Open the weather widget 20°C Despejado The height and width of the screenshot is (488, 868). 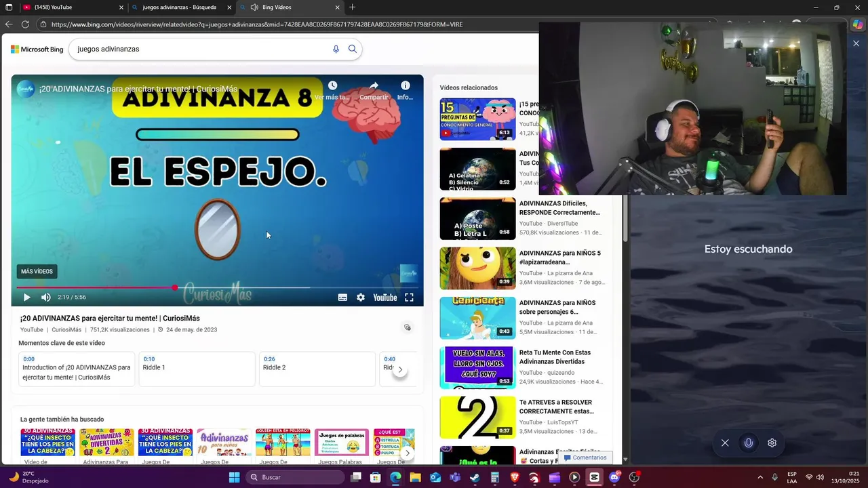(28, 477)
